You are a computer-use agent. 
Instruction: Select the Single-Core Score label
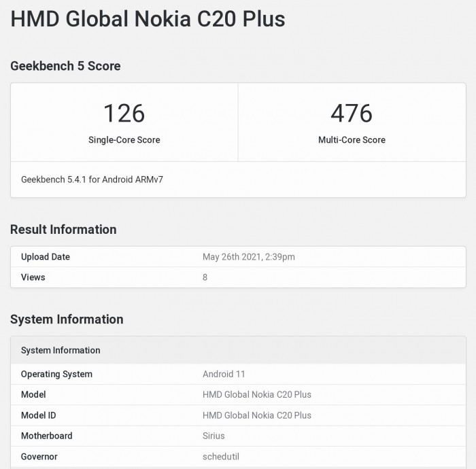pyautogui.click(x=124, y=140)
